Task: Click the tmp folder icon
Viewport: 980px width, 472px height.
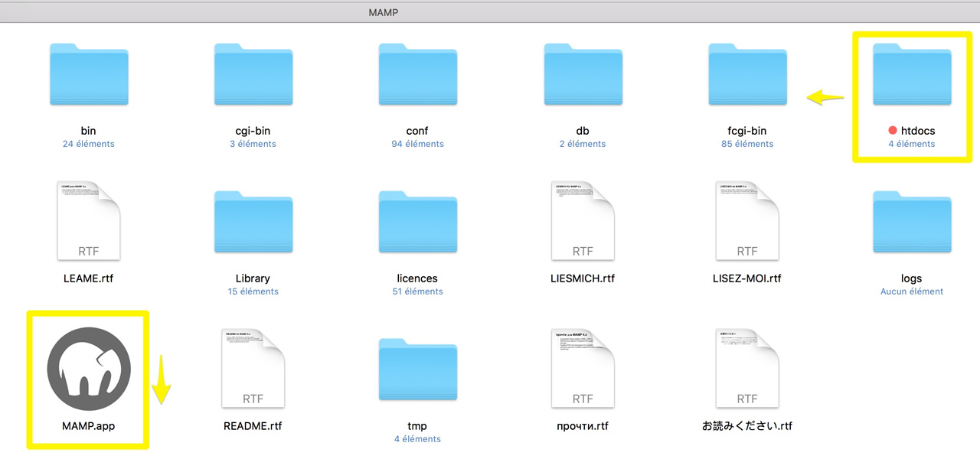Action: (x=418, y=369)
